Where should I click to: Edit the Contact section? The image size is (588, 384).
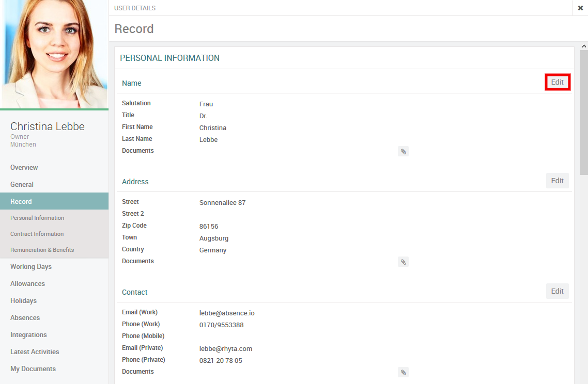click(x=557, y=291)
